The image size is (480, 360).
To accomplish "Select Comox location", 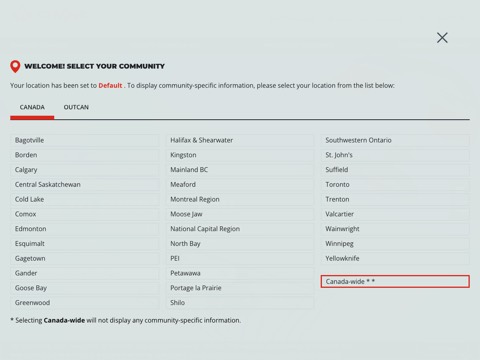I will (x=85, y=214).
